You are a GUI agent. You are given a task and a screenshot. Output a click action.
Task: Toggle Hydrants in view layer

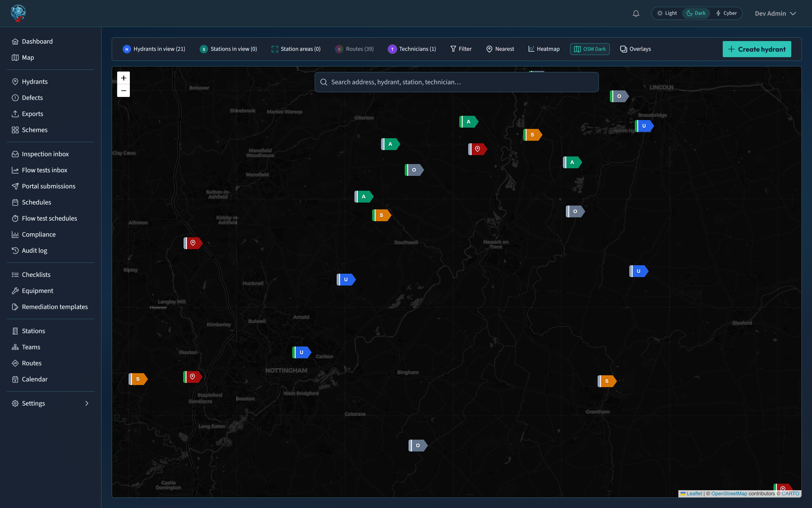(154, 49)
